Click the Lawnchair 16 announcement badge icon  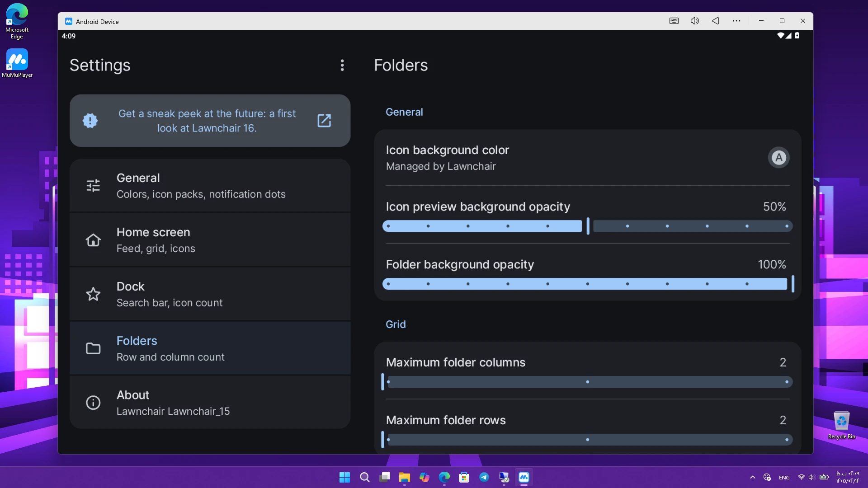click(90, 121)
